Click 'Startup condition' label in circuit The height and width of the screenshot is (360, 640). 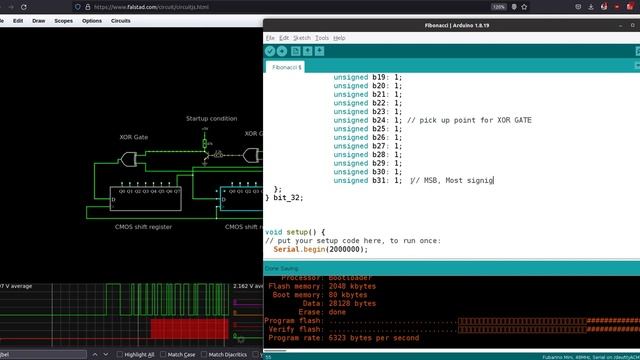tap(211, 119)
